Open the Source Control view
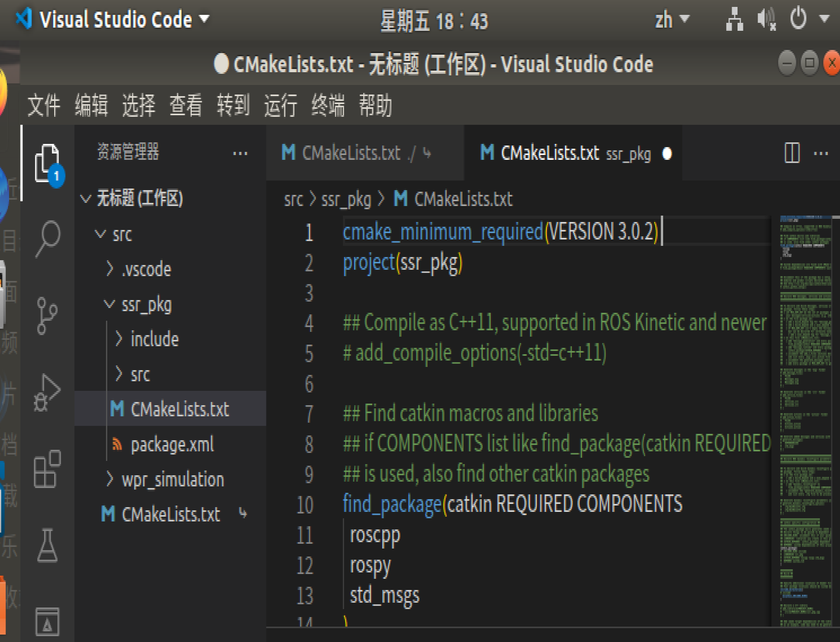Image resolution: width=840 pixels, height=642 pixels. coord(48,315)
